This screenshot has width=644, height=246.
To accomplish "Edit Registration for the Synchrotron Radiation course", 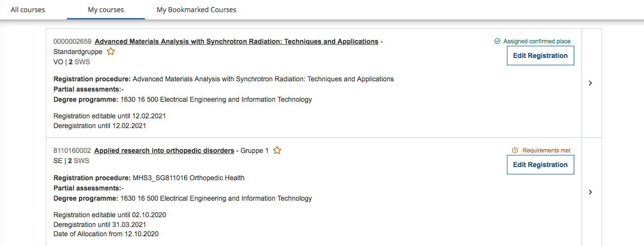I will (x=540, y=56).
